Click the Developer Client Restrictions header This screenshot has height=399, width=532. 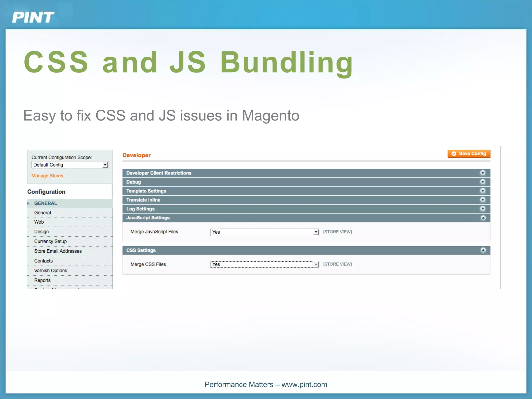(306, 173)
